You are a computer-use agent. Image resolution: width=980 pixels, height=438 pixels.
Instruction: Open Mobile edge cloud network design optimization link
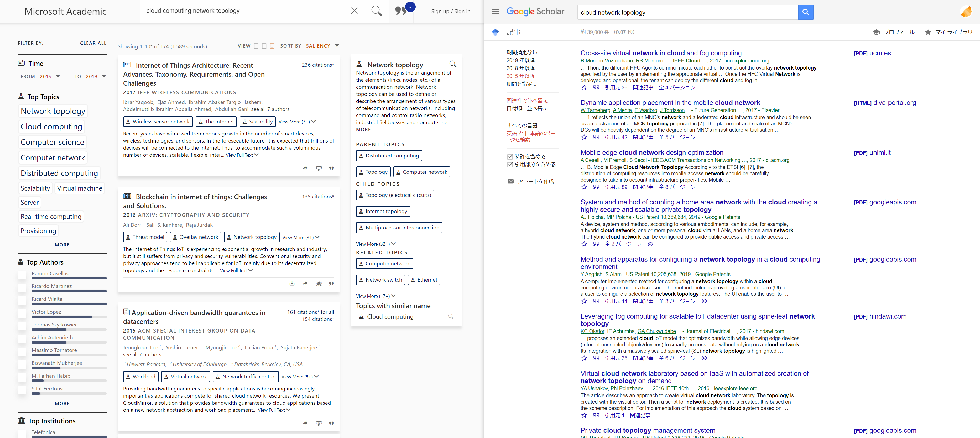[x=652, y=152]
